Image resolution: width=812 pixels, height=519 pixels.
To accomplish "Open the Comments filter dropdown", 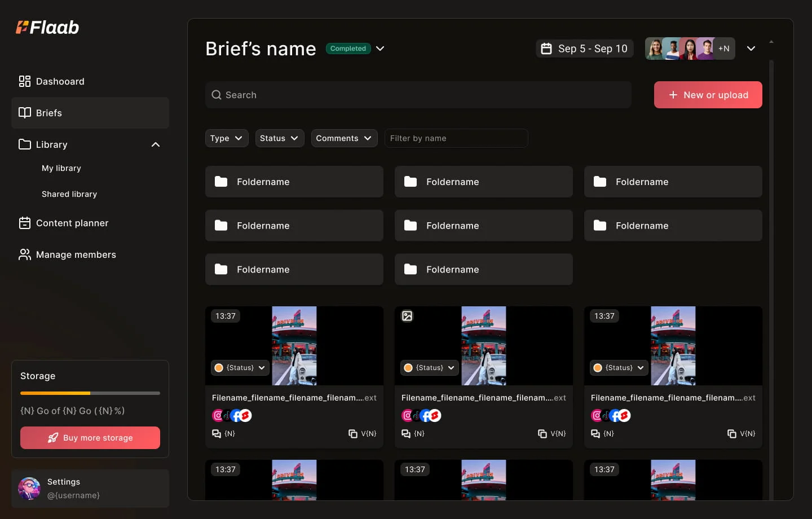I will pyautogui.click(x=344, y=138).
